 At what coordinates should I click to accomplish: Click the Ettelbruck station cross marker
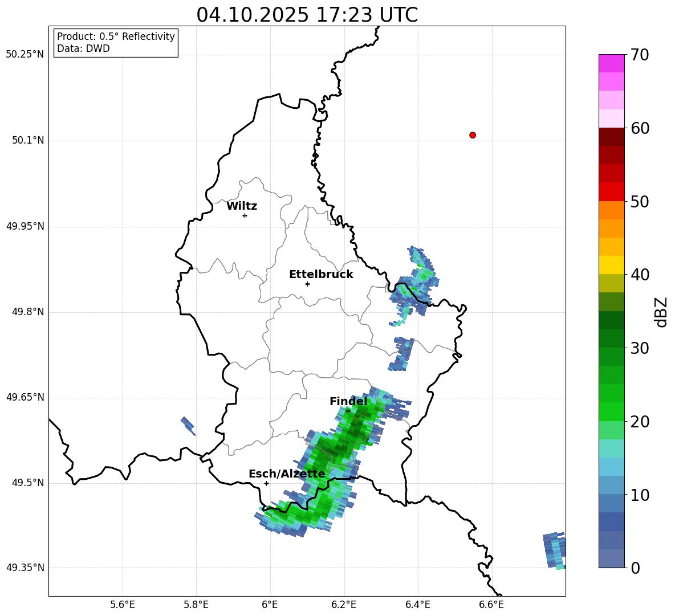click(x=307, y=284)
